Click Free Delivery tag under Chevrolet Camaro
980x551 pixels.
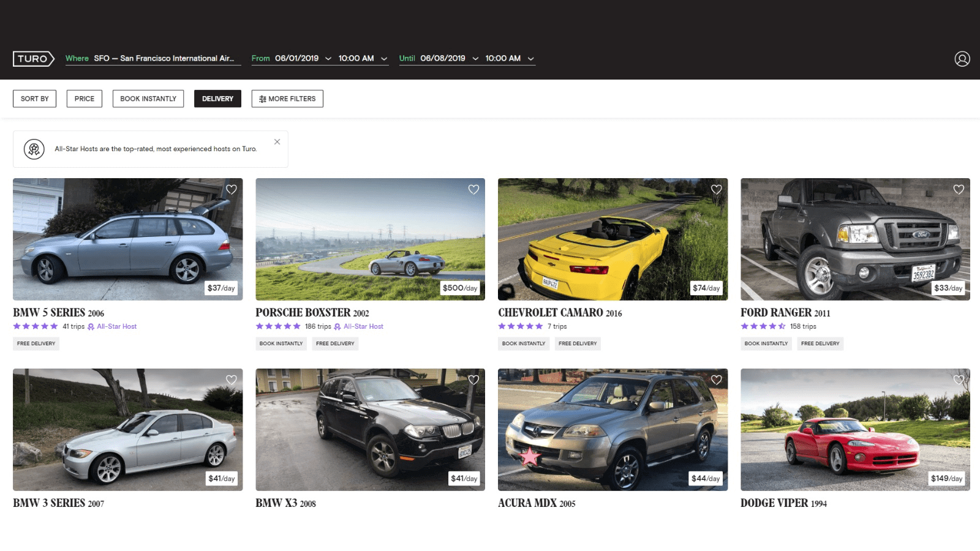click(x=578, y=343)
